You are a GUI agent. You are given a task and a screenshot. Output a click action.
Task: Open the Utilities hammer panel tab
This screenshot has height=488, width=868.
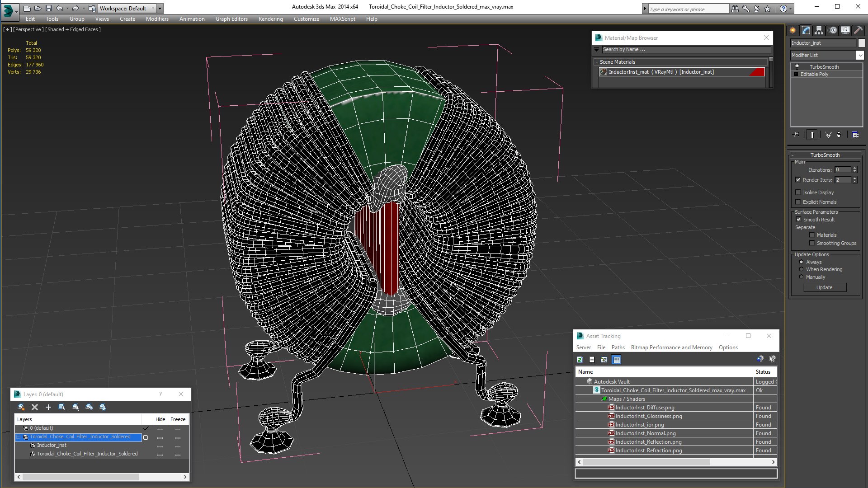pyautogui.click(x=858, y=30)
